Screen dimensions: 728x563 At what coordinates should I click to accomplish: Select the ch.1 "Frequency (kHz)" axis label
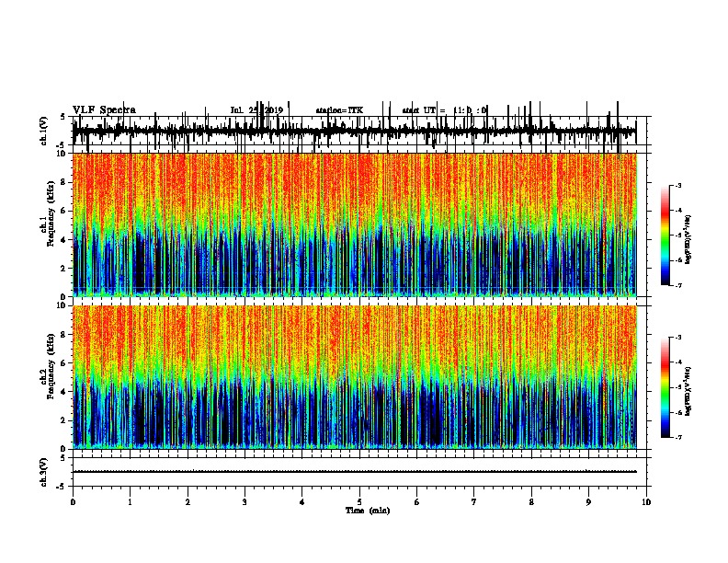(x=51, y=213)
